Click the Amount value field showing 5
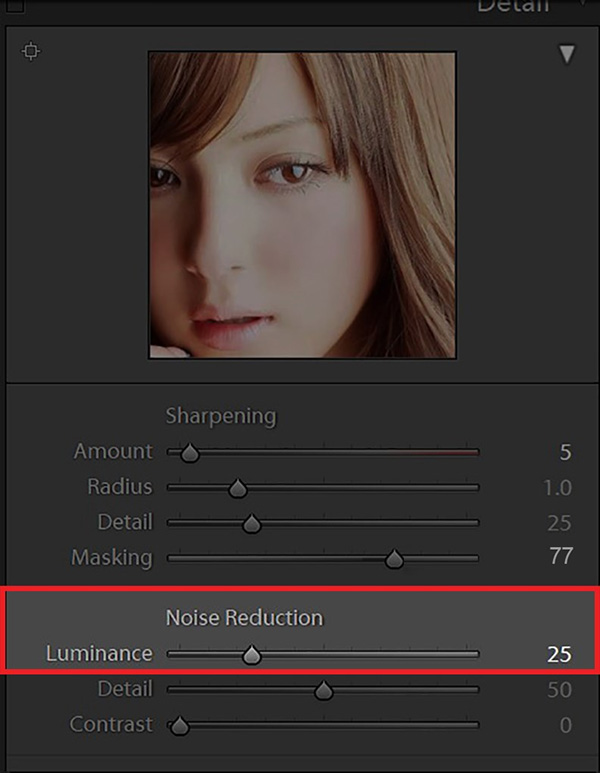Viewport: 600px width, 773px height. point(565,452)
